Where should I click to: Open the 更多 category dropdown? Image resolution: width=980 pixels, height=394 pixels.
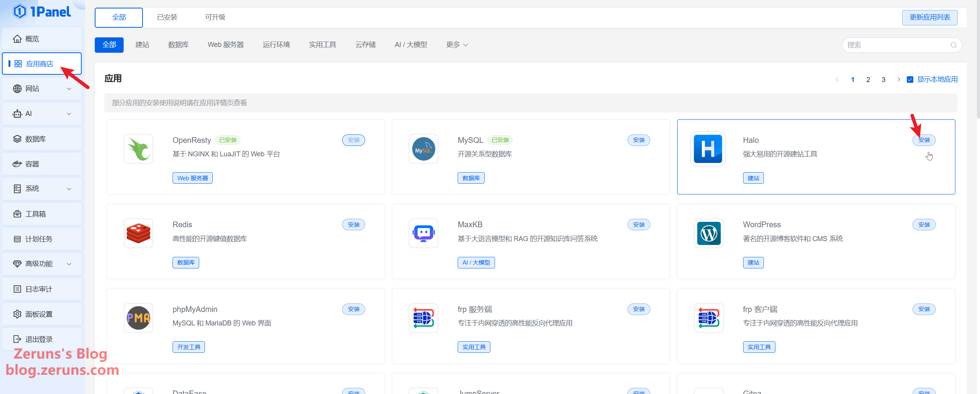[457, 45]
